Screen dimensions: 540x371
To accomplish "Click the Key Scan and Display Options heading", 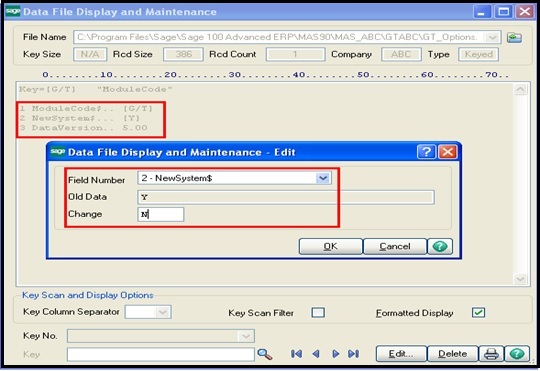I will tap(88, 295).
